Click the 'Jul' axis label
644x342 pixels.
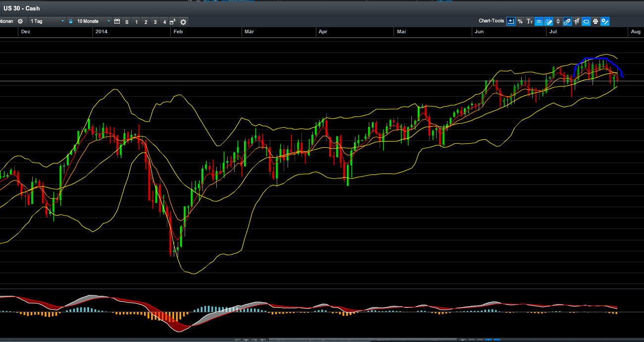(553, 32)
